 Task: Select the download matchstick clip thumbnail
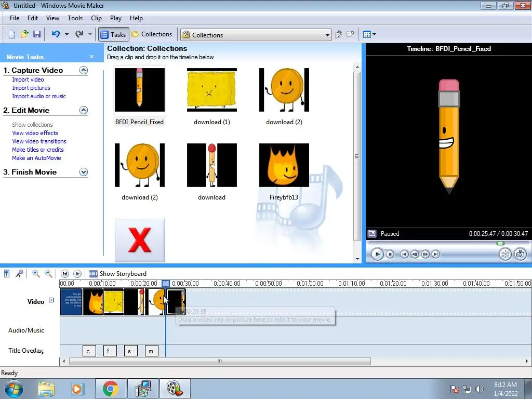tap(212, 165)
